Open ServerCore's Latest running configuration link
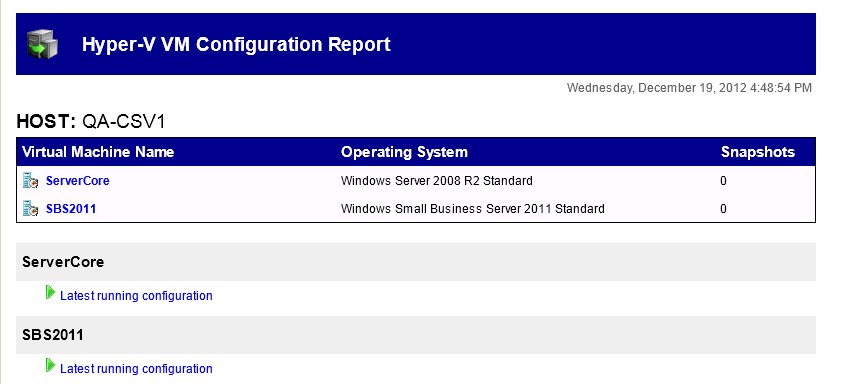The height and width of the screenshot is (384, 848). pos(136,296)
